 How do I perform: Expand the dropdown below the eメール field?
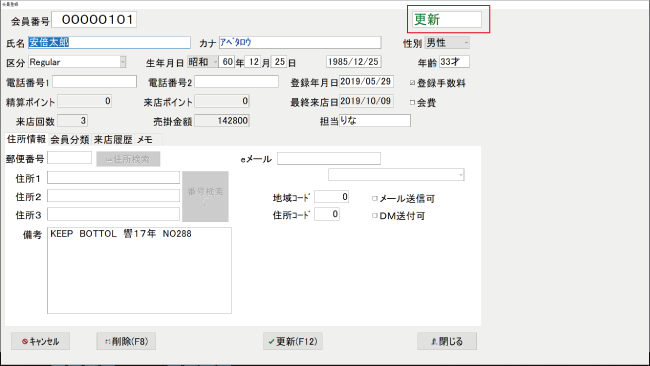[396, 175]
